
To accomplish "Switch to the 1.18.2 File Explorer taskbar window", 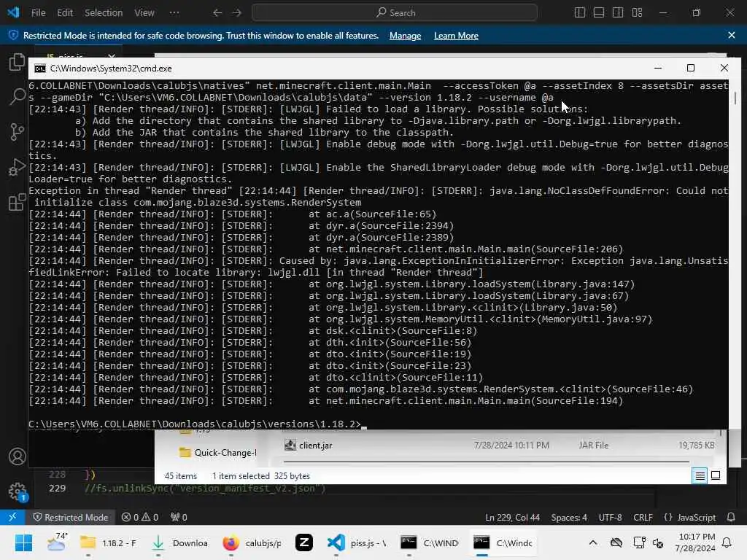I will (109, 542).
